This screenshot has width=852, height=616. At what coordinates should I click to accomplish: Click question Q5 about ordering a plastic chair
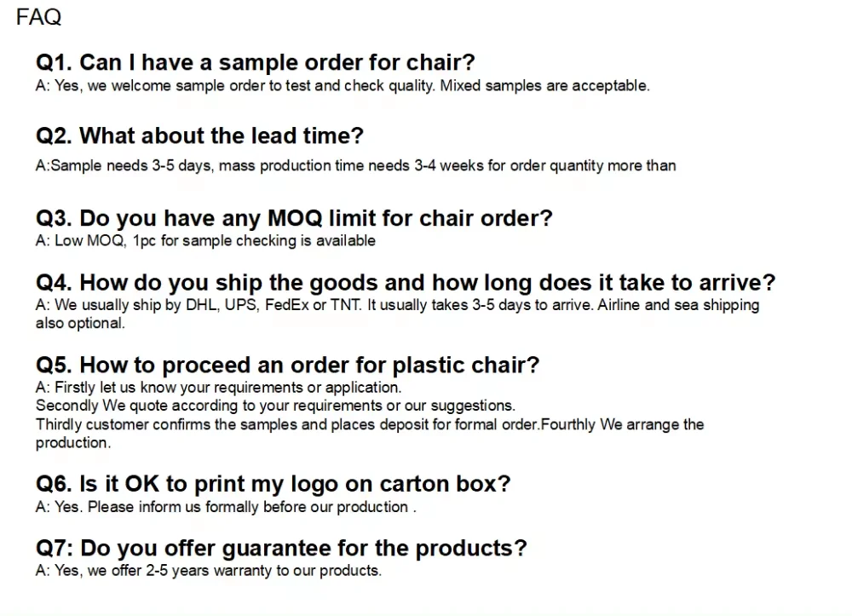[287, 366]
